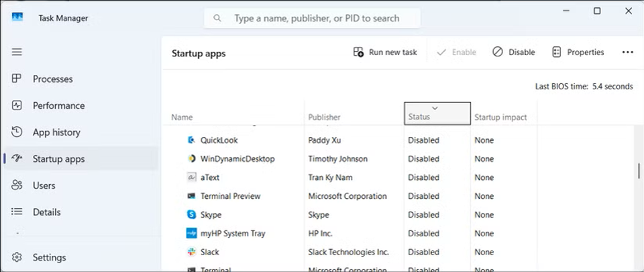Click the Processes sidebar icon
This screenshot has width=644, height=272.
pyautogui.click(x=16, y=79)
